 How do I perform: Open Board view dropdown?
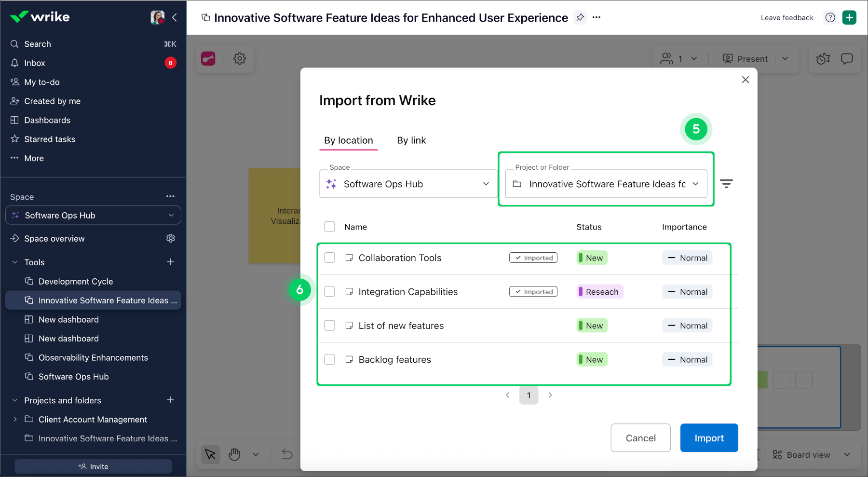pyautogui.click(x=811, y=455)
